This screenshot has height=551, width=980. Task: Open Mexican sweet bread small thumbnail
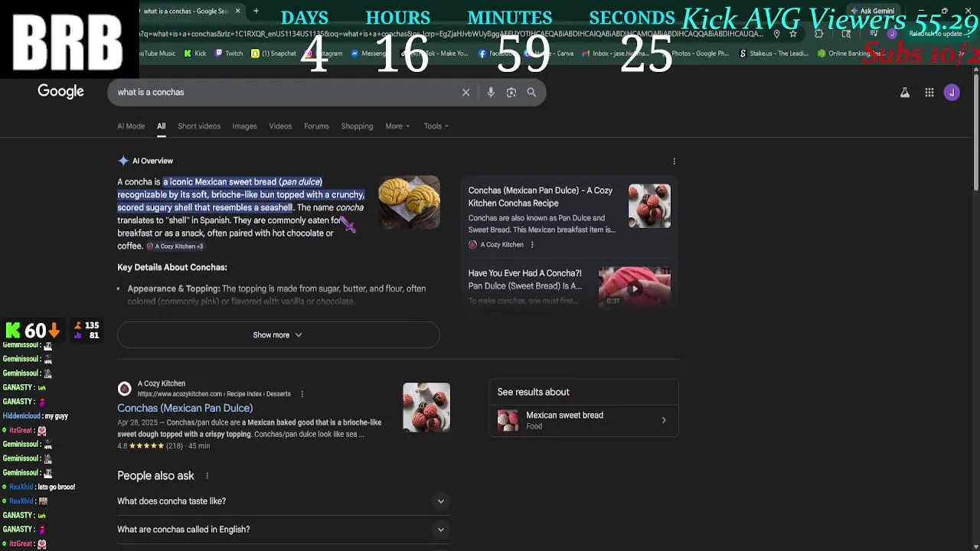(508, 420)
